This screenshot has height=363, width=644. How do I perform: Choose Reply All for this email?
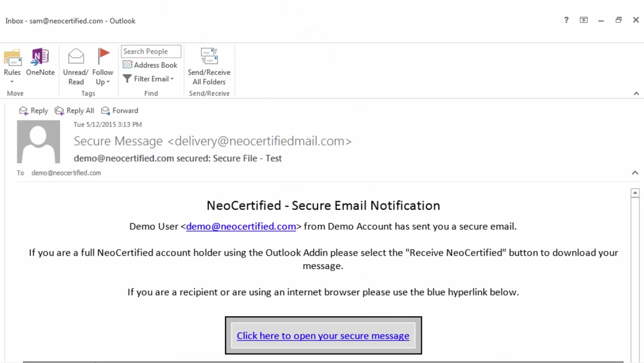click(74, 111)
